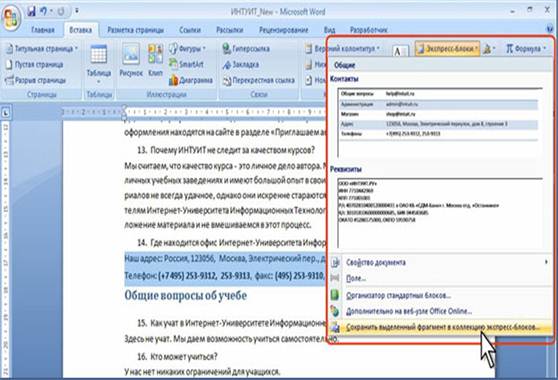Click the Диаграмма chart button
Screen dimensions: 558x380
tap(191, 80)
